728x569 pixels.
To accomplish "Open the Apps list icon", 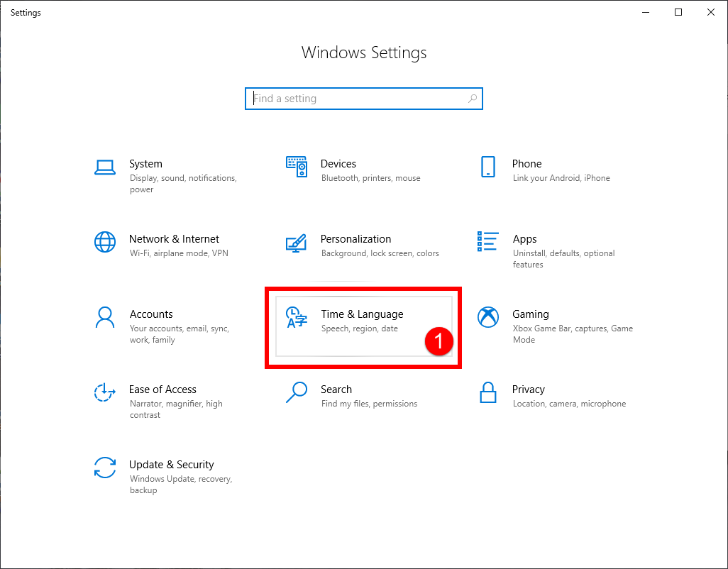I will click(488, 241).
